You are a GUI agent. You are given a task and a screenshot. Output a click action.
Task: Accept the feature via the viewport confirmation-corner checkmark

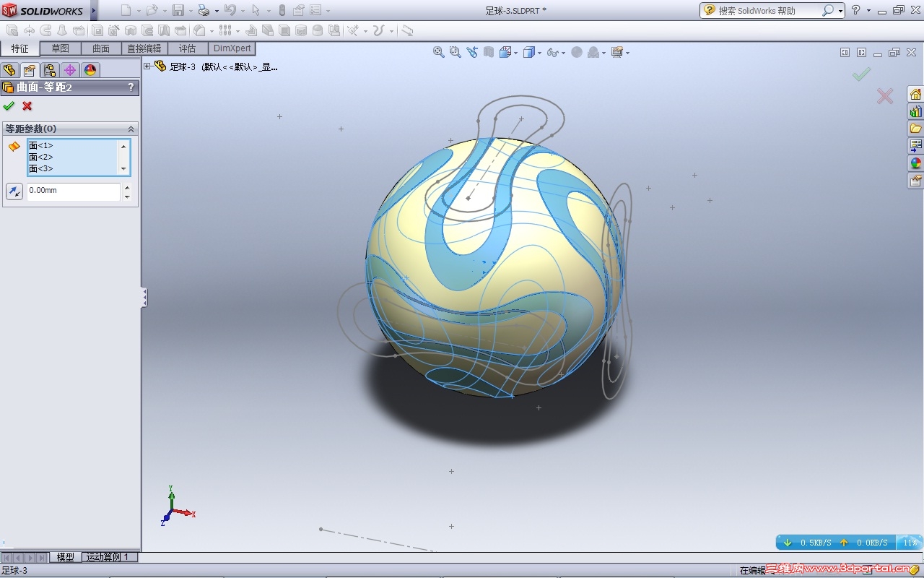coord(861,74)
